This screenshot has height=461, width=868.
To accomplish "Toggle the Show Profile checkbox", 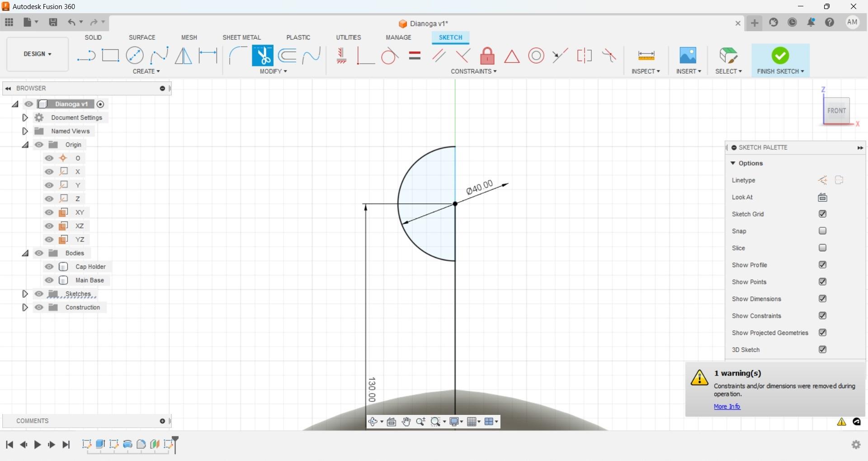I will tap(823, 265).
